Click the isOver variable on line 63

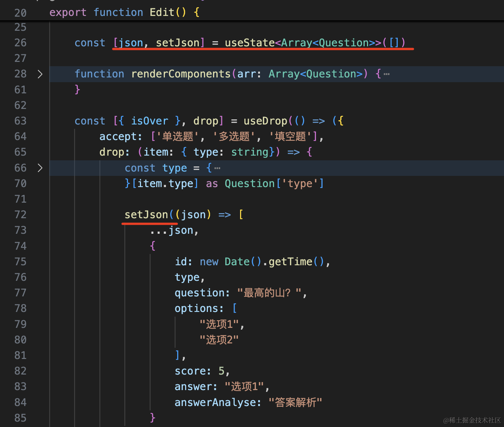coord(149,121)
